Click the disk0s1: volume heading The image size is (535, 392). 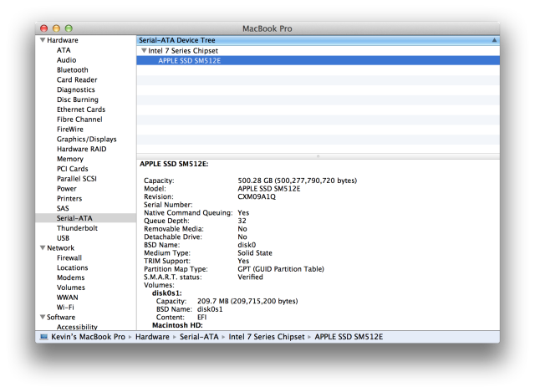[167, 293]
